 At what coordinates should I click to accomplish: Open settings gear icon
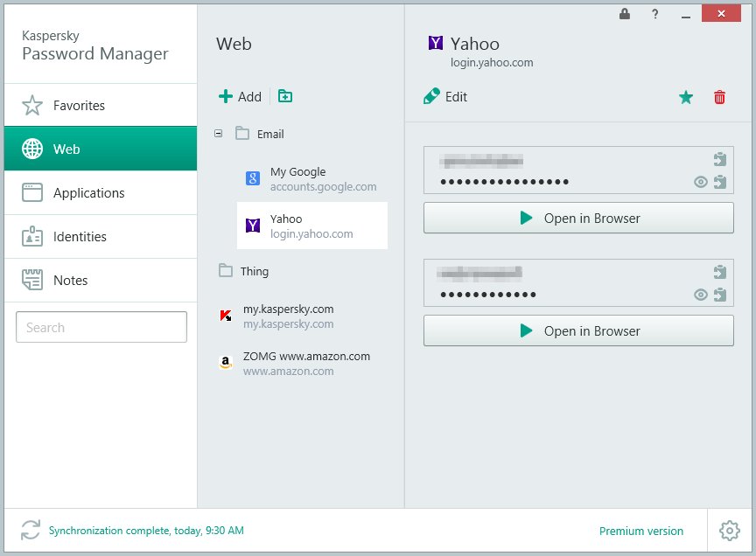click(730, 531)
